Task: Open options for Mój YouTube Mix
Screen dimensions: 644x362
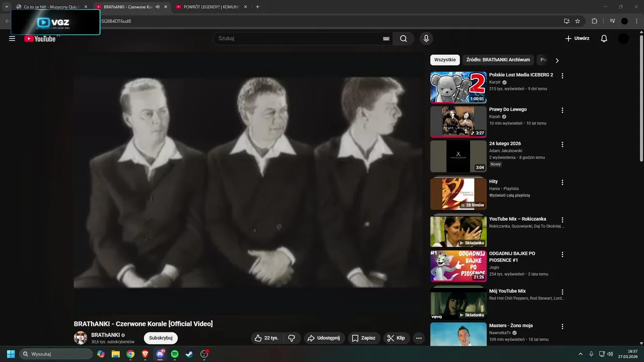Action: 562,292
